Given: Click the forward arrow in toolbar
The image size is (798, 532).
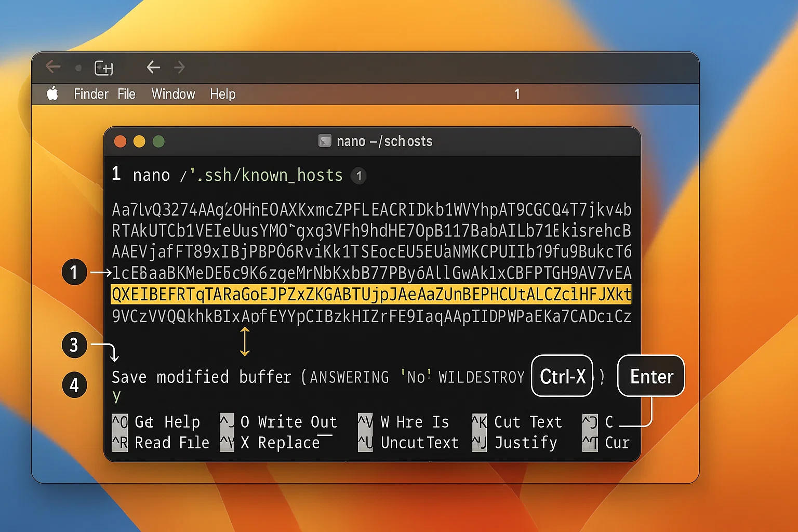Looking at the screenshot, I should 180,67.
